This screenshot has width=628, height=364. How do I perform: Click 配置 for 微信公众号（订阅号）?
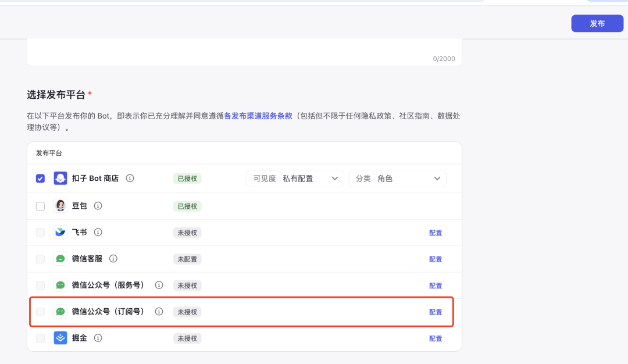click(436, 312)
